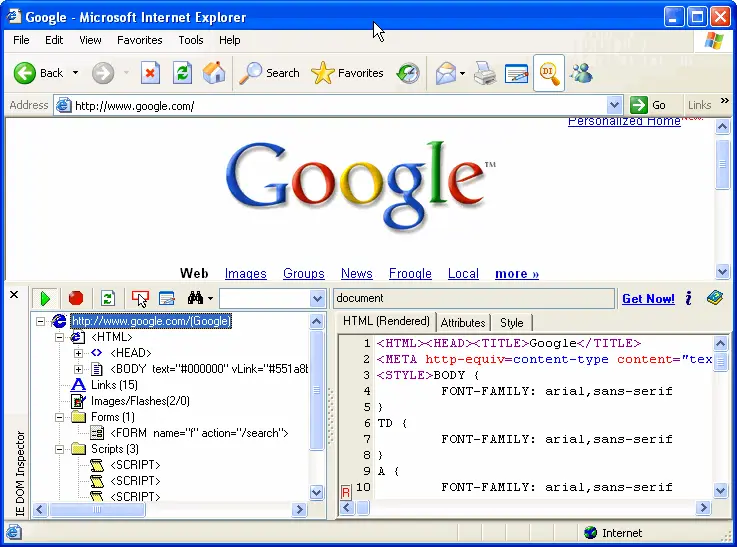
Task: Click the Messenger buddies icon
Action: tap(581, 73)
